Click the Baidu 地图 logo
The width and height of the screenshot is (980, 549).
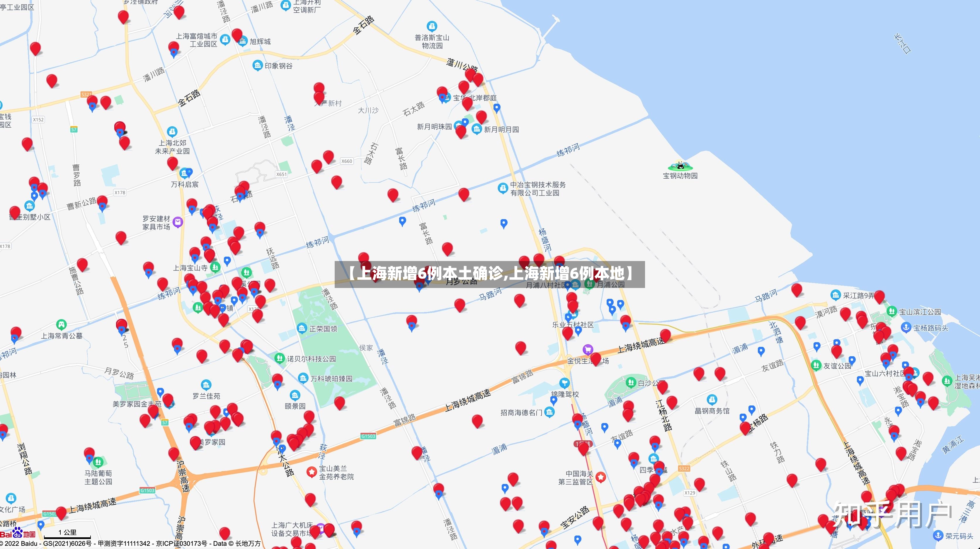point(18,533)
